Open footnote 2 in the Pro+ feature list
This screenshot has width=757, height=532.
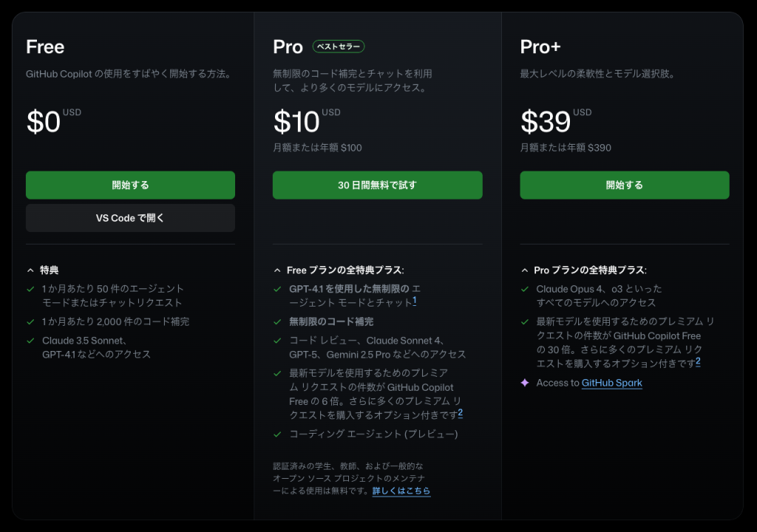tap(698, 361)
